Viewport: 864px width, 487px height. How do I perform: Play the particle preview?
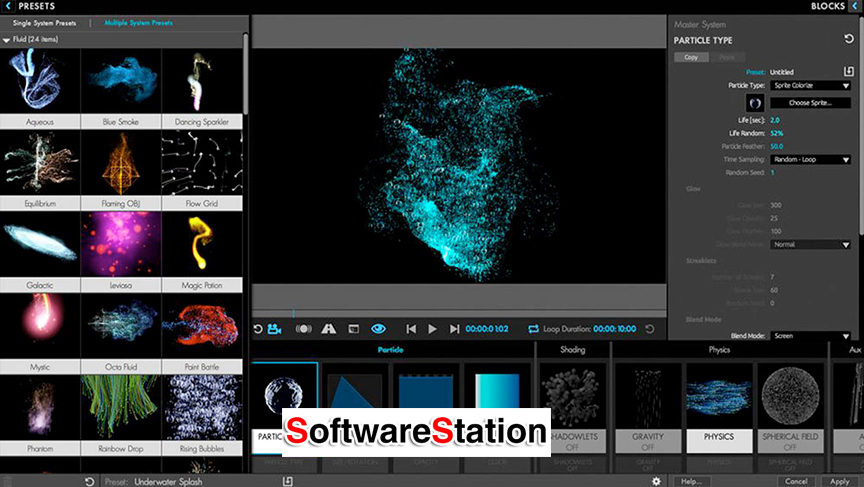(x=433, y=329)
